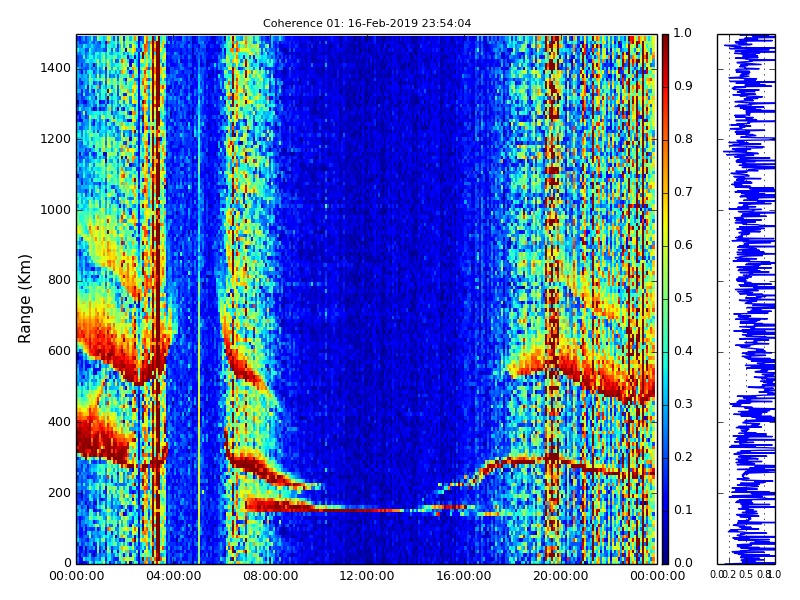This screenshot has width=800, height=600.
Task: Click the 0.3 colorbar tick label
Action: point(683,404)
